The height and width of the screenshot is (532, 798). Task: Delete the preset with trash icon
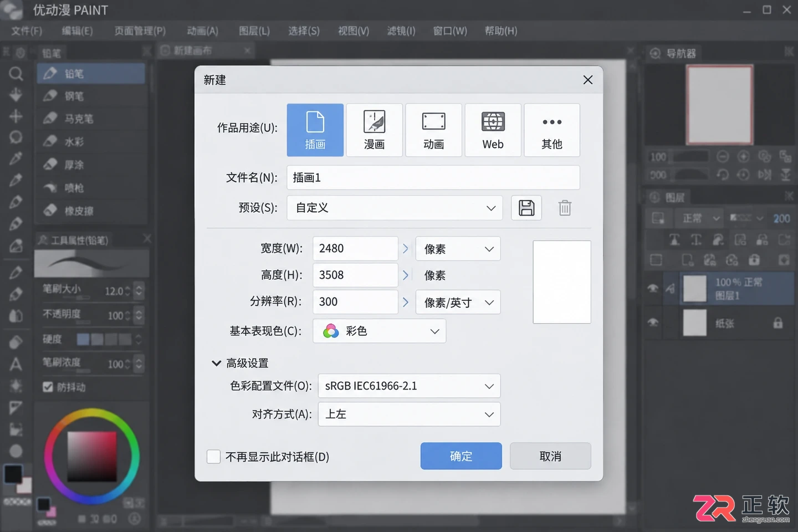click(x=565, y=208)
